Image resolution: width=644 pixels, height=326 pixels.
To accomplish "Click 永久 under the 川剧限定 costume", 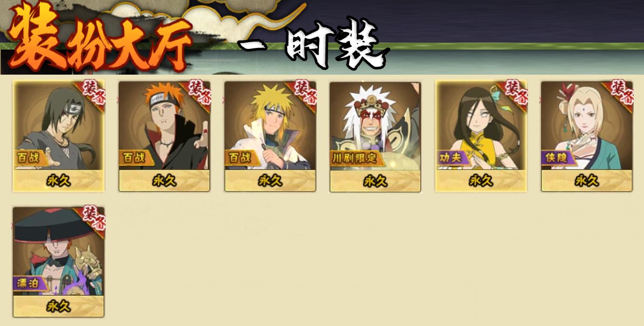I will coord(375,181).
